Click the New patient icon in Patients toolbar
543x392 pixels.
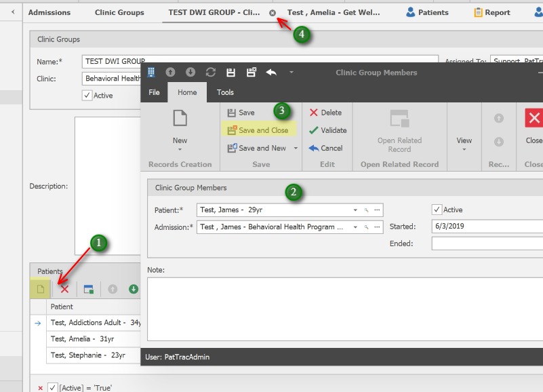point(41,289)
